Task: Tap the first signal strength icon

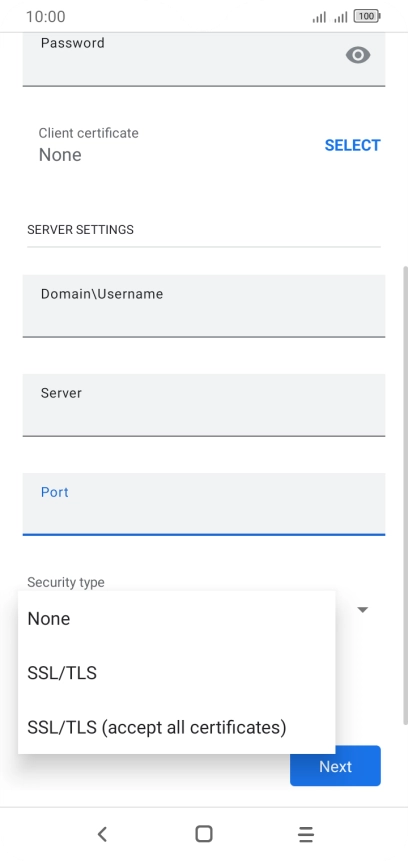Action: [319, 17]
